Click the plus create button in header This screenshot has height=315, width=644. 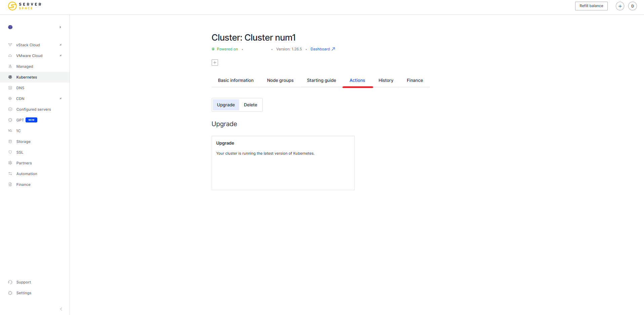(x=620, y=6)
